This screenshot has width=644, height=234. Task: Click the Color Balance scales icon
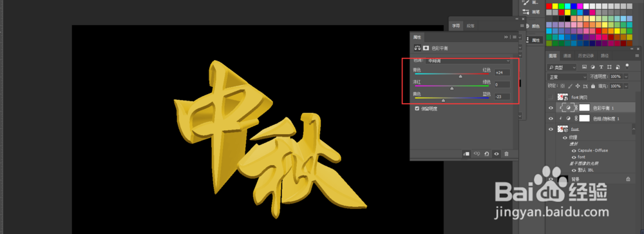pos(417,48)
